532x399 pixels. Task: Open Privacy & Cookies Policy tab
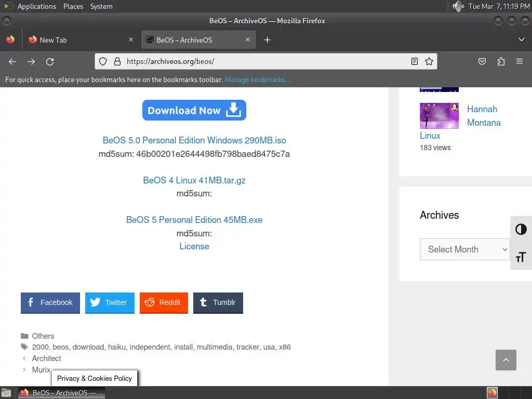[95, 378]
